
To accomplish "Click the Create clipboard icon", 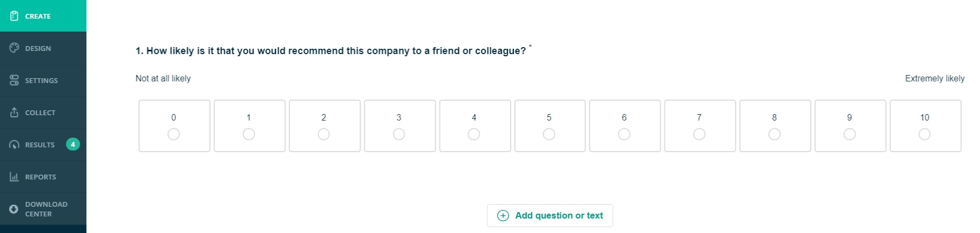I will 14,16.
